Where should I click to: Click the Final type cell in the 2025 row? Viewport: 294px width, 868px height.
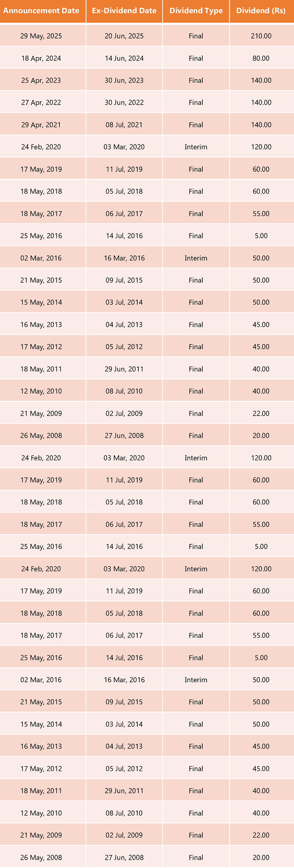click(x=196, y=36)
